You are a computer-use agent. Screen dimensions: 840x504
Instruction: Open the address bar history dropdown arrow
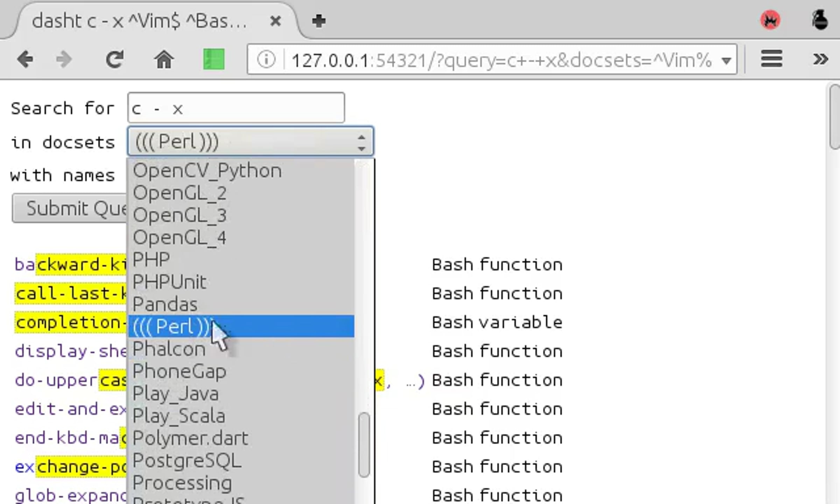727,61
